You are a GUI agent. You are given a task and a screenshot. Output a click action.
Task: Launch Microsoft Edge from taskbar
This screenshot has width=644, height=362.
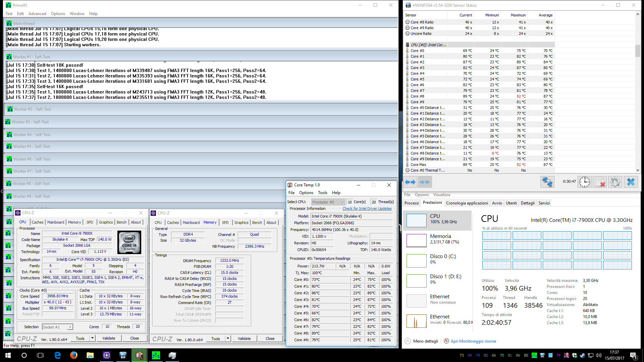pos(57,355)
